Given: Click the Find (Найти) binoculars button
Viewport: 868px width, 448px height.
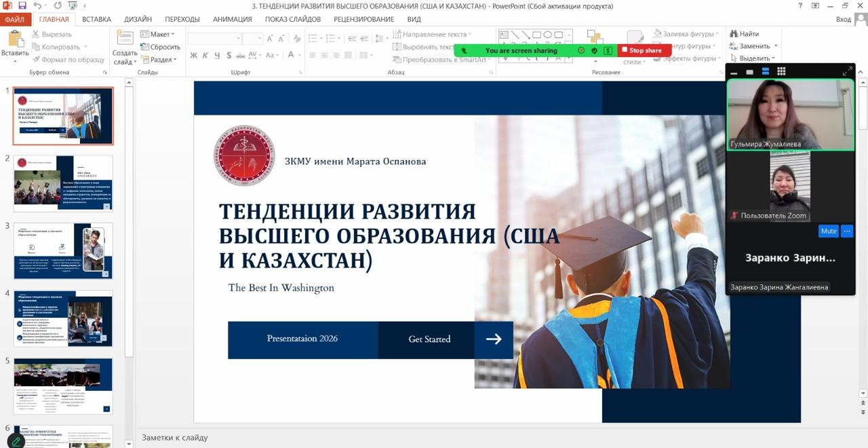Looking at the screenshot, I should click(x=744, y=34).
